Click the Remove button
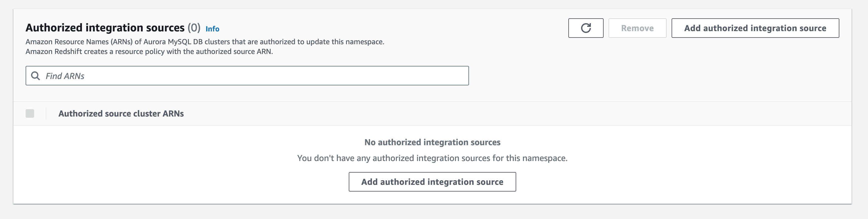The width and height of the screenshot is (868, 219). (637, 28)
